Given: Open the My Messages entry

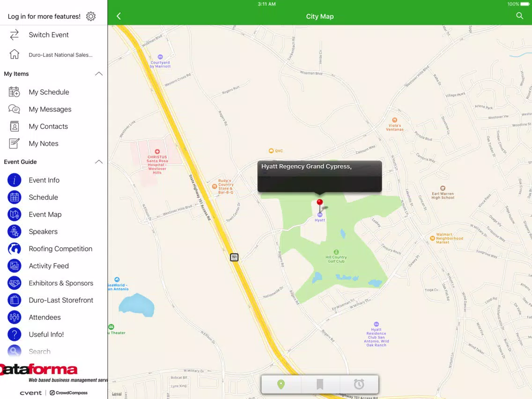Looking at the screenshot, I should pos(53,109).
